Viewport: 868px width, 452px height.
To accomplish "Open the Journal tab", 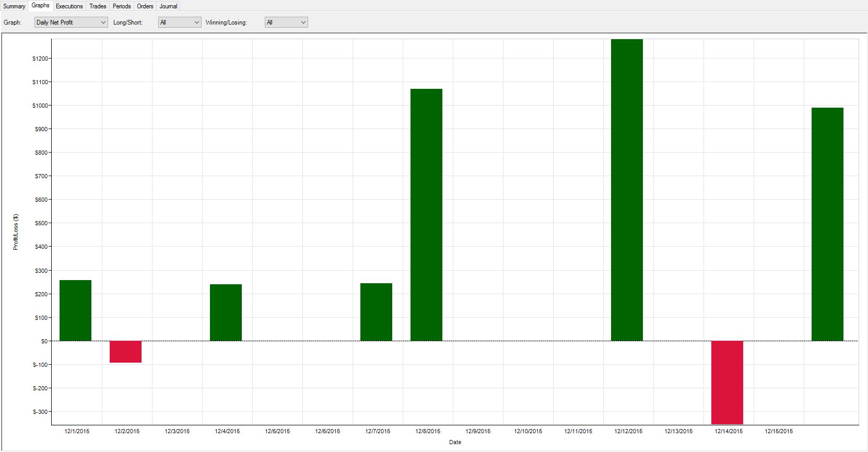I will [169, 6].
